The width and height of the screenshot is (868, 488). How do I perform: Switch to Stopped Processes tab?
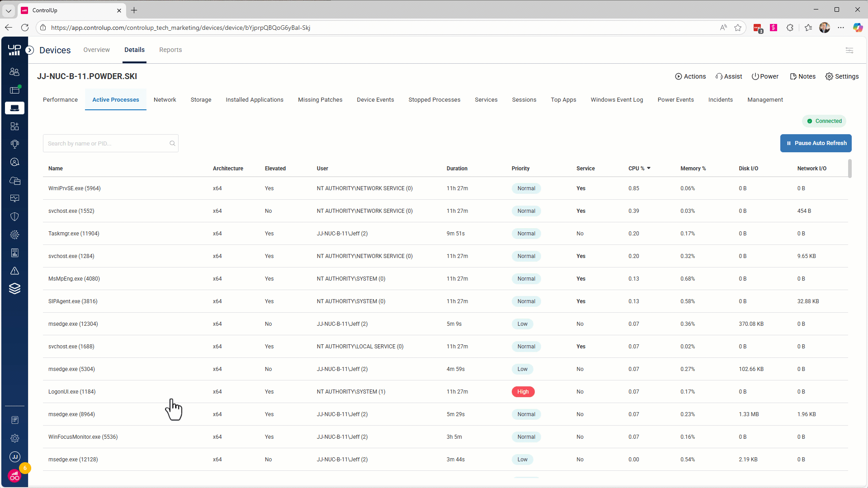[x=434, y=100]
